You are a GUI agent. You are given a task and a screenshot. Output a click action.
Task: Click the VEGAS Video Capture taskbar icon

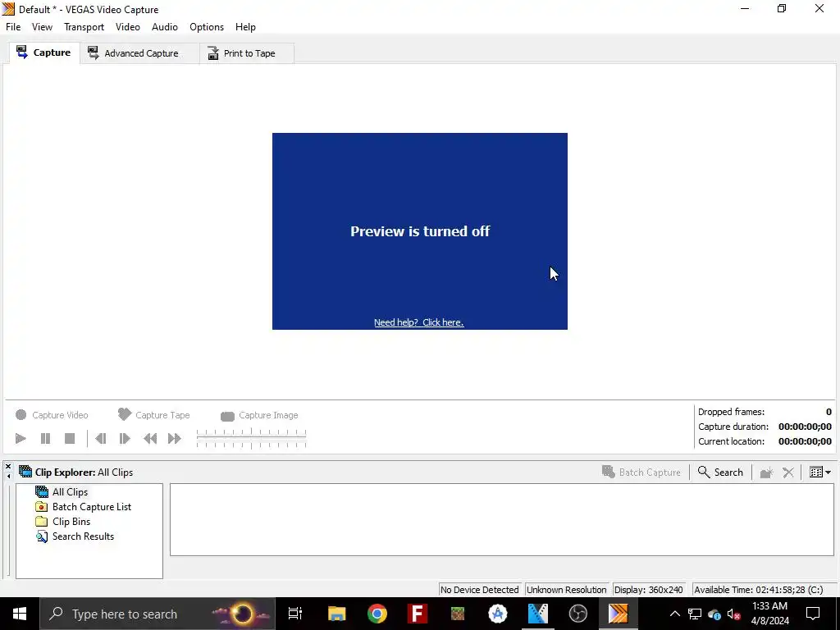pos(618,614)
